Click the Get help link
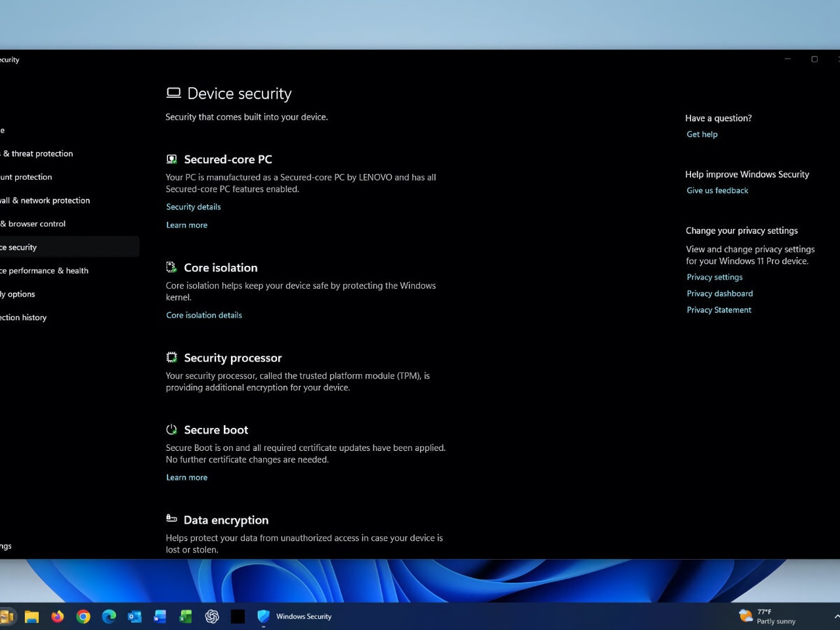Screen dimensions: 840x630 tap(702, 135)
